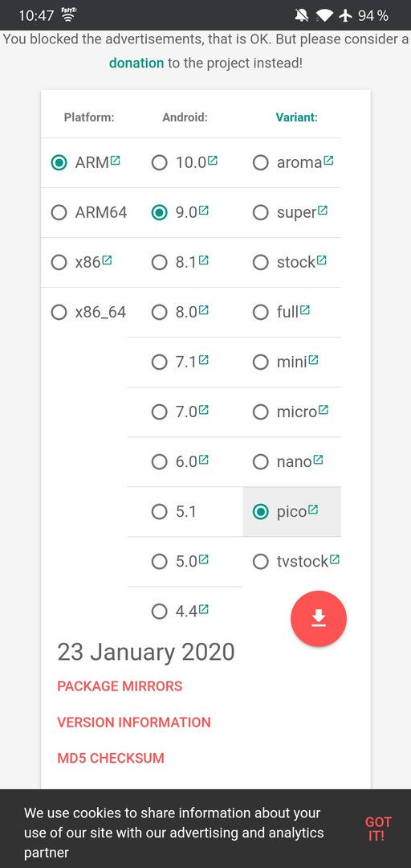This screenshot has width=411, height=868.
Task: Open VERSION INFORMATION
Action: pos(134,722)
